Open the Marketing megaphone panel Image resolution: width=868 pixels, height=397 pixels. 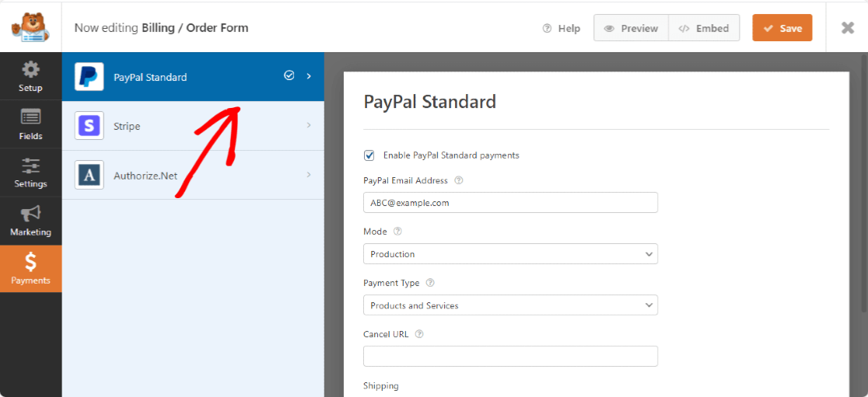[30, 221]
